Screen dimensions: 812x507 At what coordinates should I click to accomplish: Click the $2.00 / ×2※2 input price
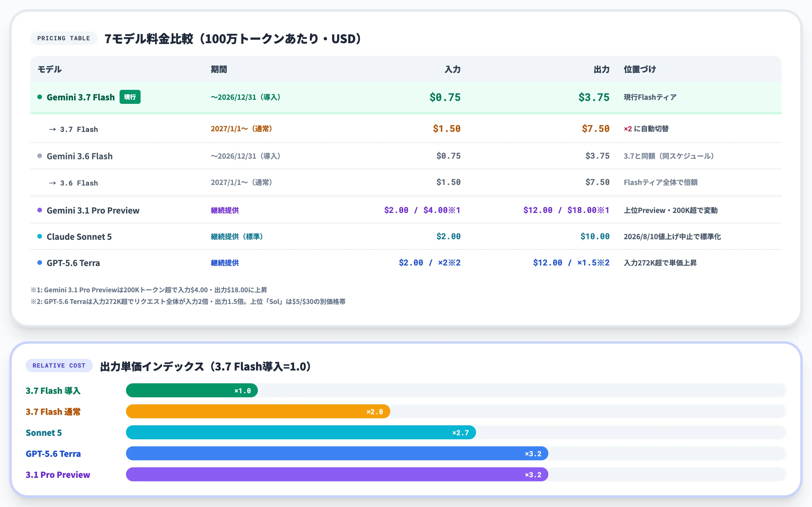click(429, 263)
